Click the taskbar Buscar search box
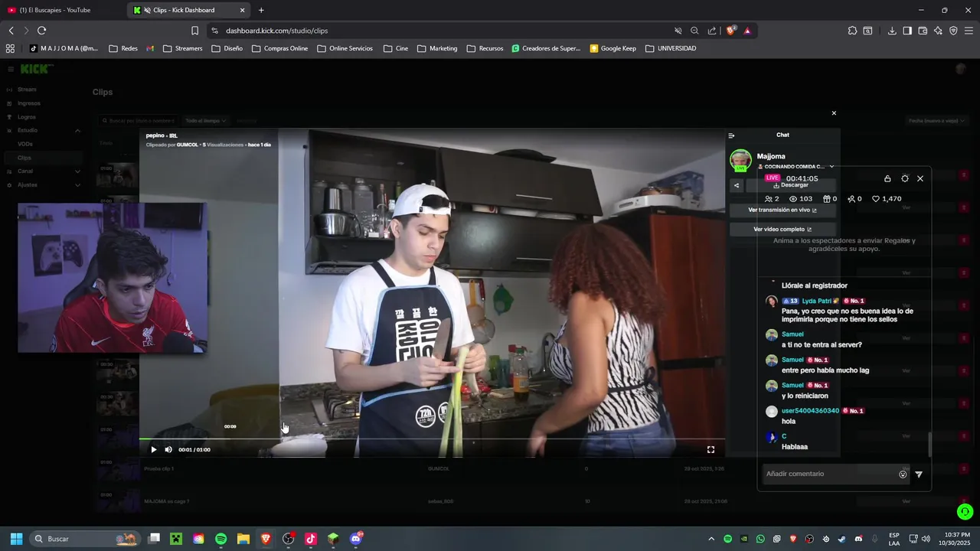 point(85,539)
